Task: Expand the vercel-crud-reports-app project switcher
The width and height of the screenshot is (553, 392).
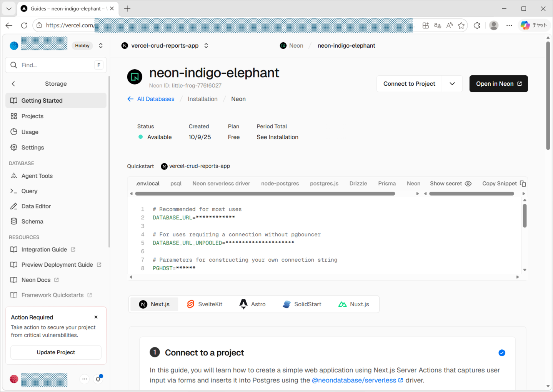Action: coord(206,45)
